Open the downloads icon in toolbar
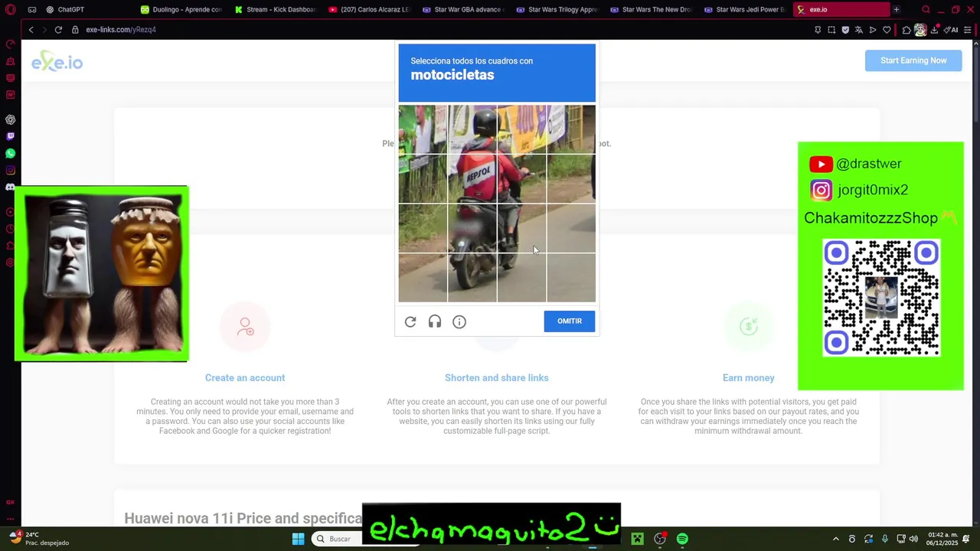This screenshot has width=980, height=551. [934, 30]
